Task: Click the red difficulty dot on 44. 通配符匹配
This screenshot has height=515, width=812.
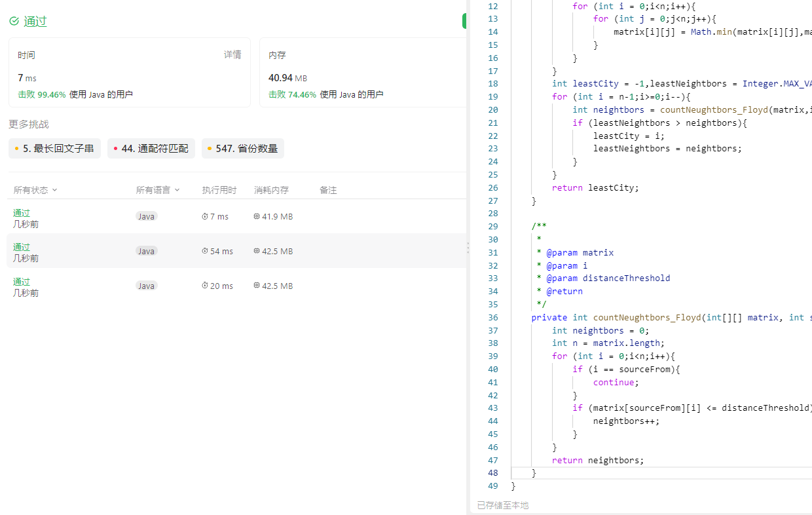Action: point(115,148)
